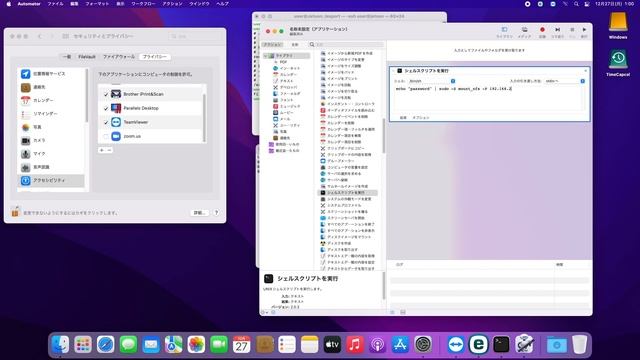Open TeamViewer from the Dock
The height and width of the screenshot is (360, 640).
click(456, 345)
